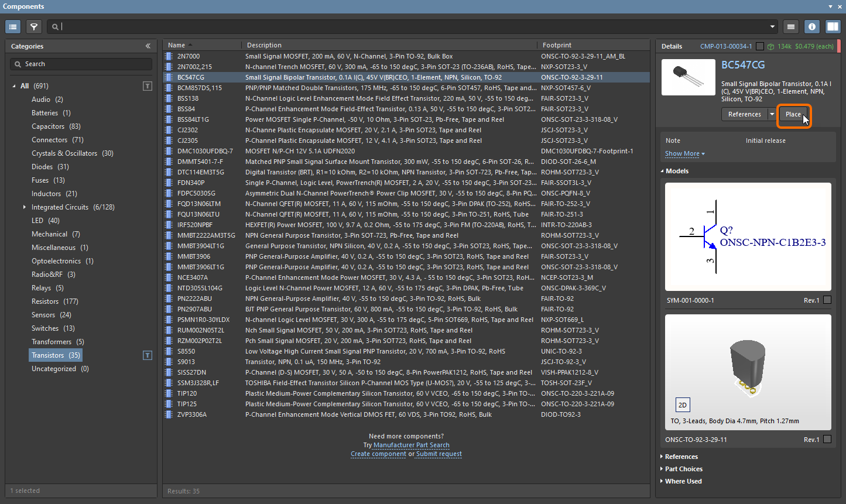
Task: Sort the list by Footprint column
Action: pyautogui.click(x=557, y=45)
